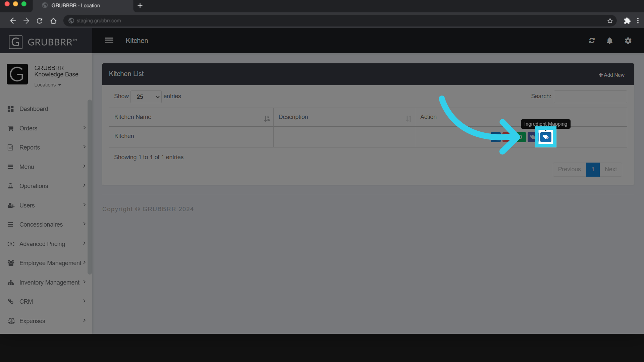
Task: Open the Locations dropdown
Action: (48, 85)
